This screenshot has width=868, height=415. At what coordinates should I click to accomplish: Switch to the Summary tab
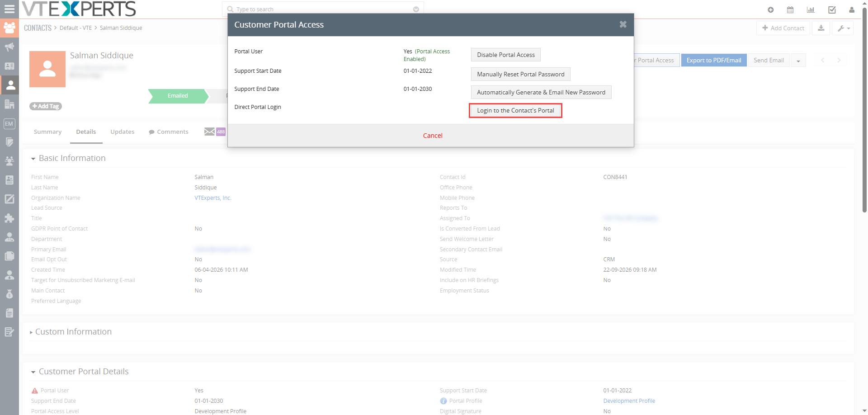[x=47, y=132]
